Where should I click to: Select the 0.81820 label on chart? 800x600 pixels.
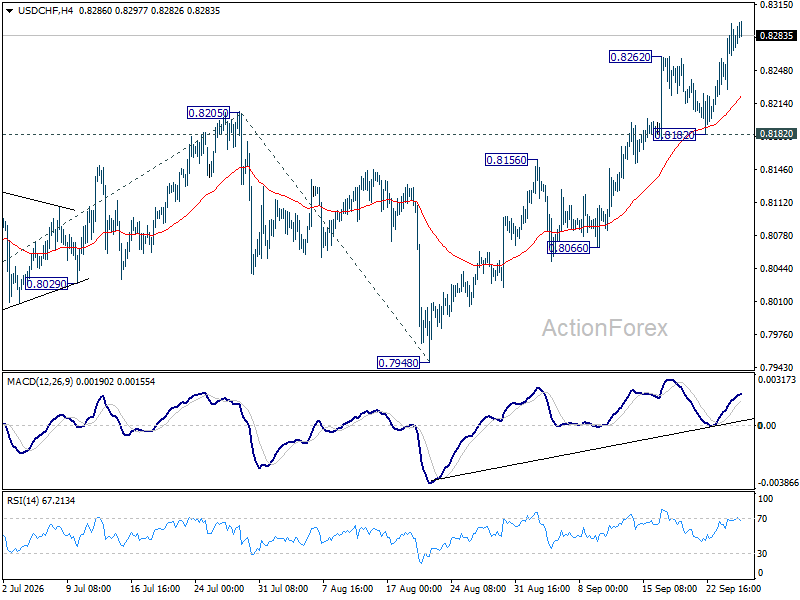[674, 135]
